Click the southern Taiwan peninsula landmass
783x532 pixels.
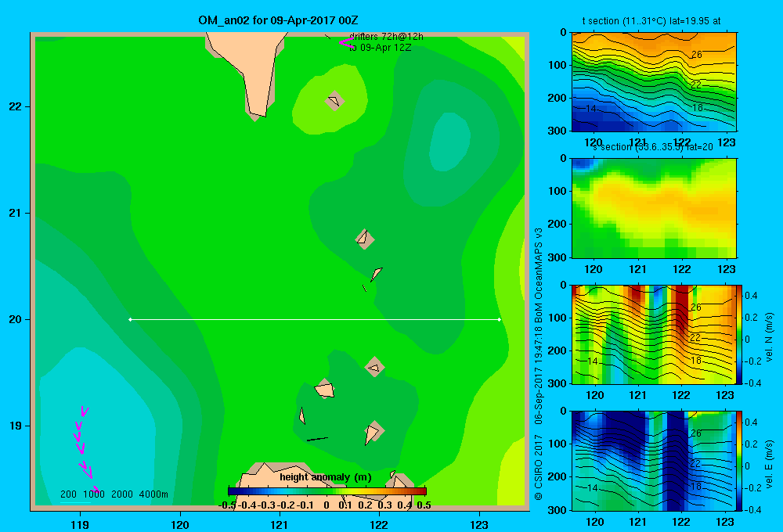tap(252, 65)
